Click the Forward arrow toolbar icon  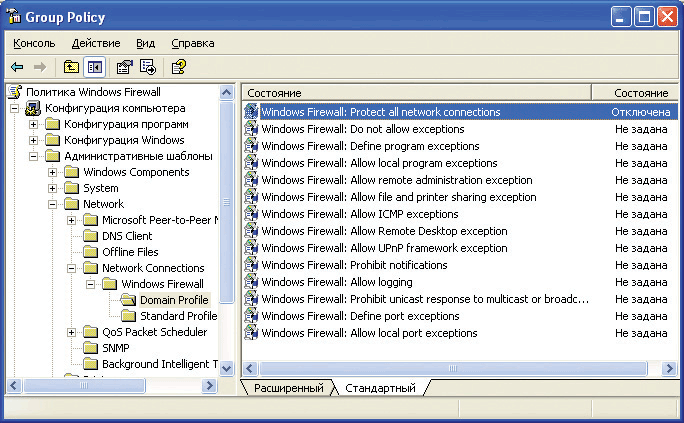click(x=40, y=67)
